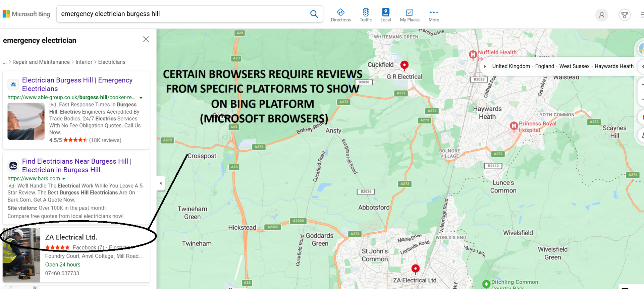This screenshot has height=289, width=644.
Task: Click the Cuckfield map label
Action: tap(381, 65)
